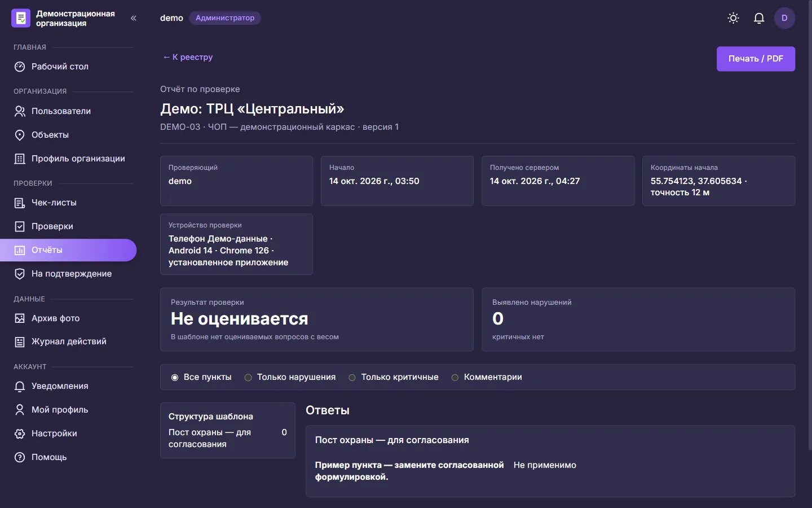The width and height of the screenshot is (812, 508).
Task: Click the Журнал действий log icon
Action: pyautogui.click(x=20, y=341)
